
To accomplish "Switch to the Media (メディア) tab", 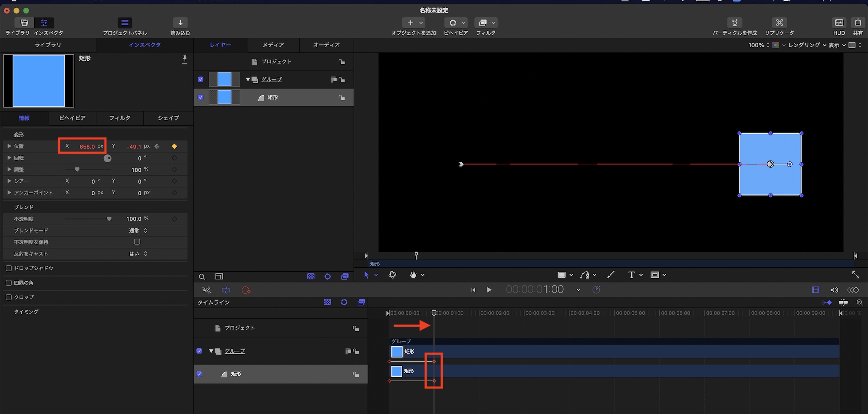I will 273,45.
